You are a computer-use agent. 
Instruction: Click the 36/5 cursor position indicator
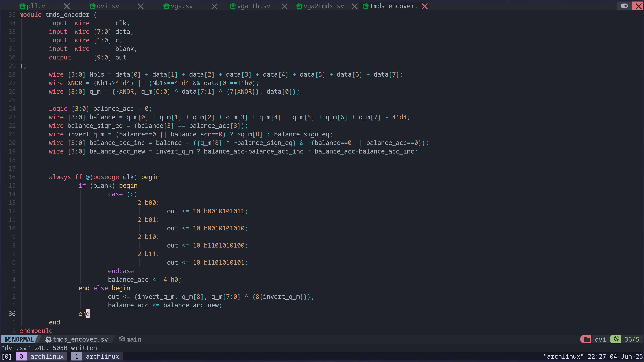pos(632,339)
